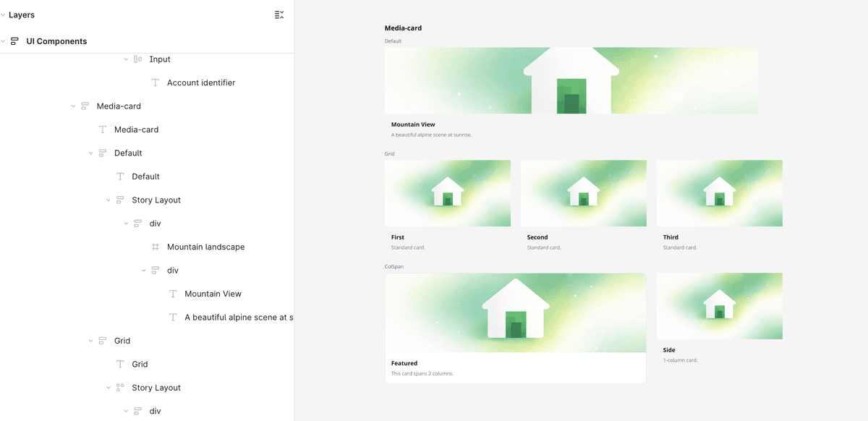Click the component icon next to Media-card
The image size is (868, 421).
coord(85,106)
